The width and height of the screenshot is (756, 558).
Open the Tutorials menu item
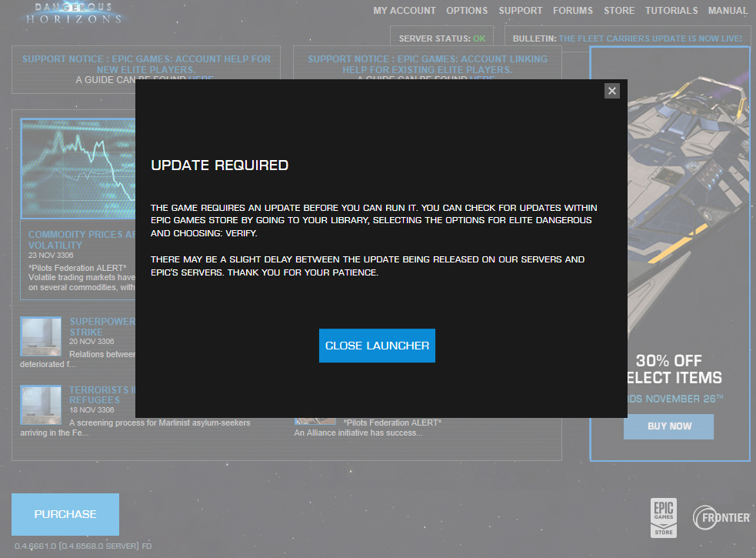point(671,11)
